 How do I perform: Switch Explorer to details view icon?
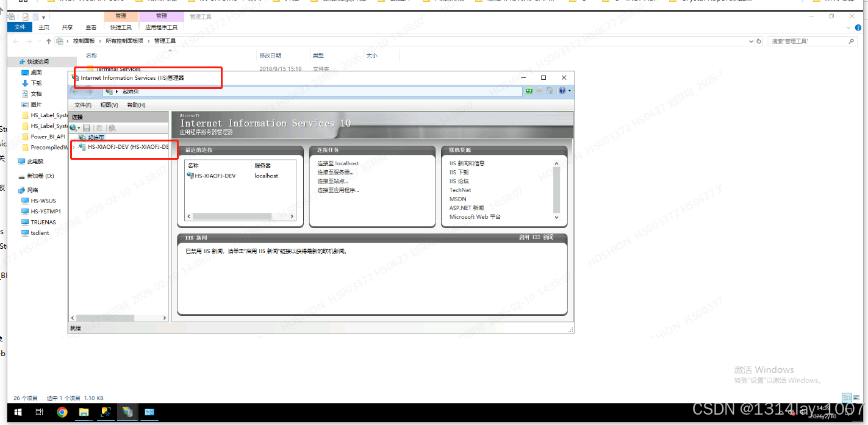click(846, 398)
